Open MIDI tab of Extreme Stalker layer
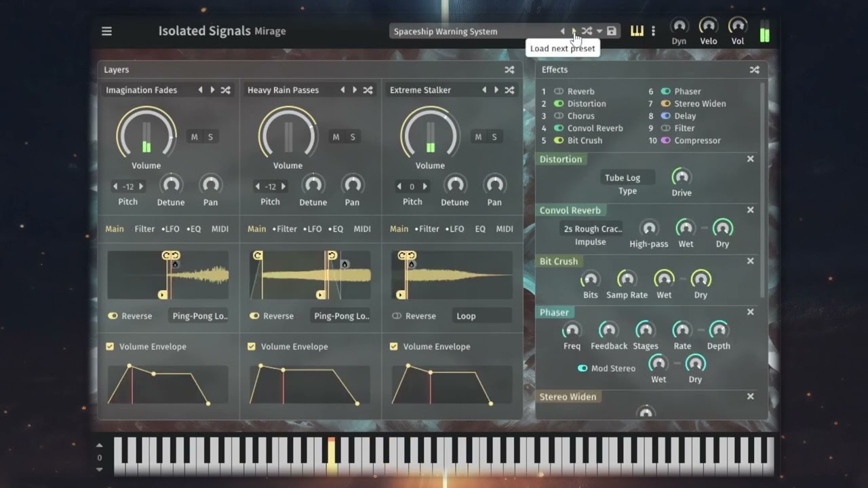This screenshot has width=868, height=488. pos(505,229)
